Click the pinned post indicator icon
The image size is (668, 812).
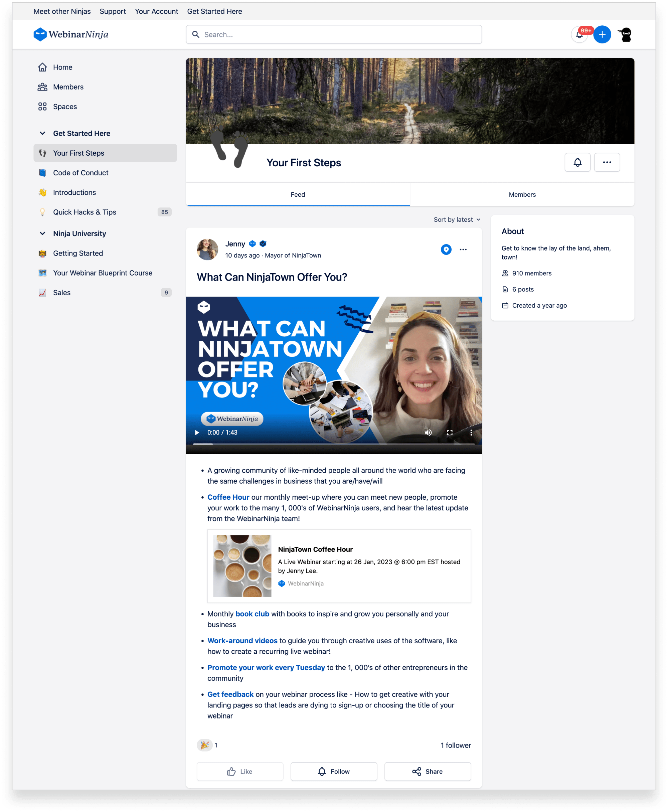[x=446, y=250]
